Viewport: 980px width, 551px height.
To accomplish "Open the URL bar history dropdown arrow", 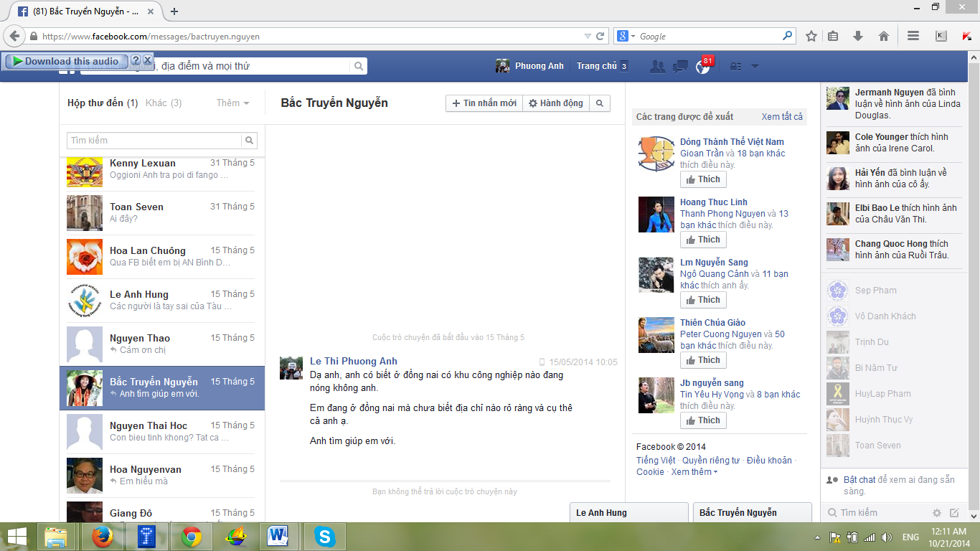I will click(588, 36).
